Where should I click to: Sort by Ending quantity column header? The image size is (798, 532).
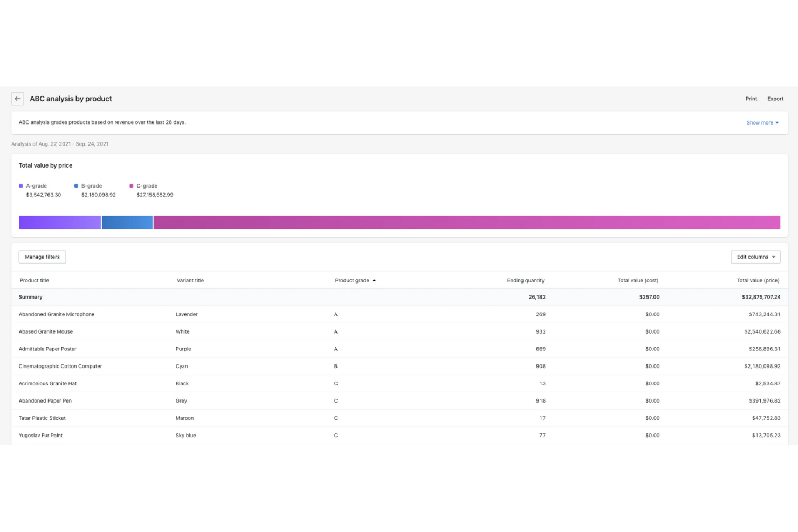pyautogui.click(x=525, y=280)
